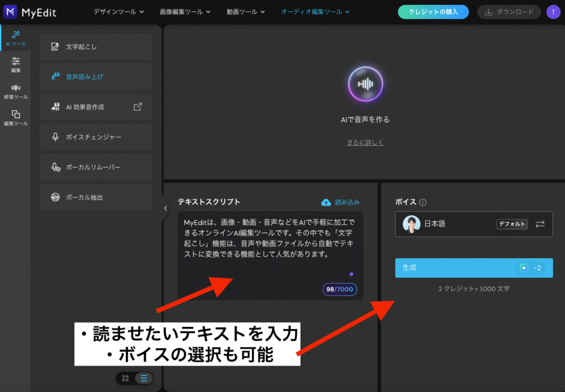Expand the 画像編集ツール menu
The height and width of the screenshot is (392, 565).
point(185,12)
